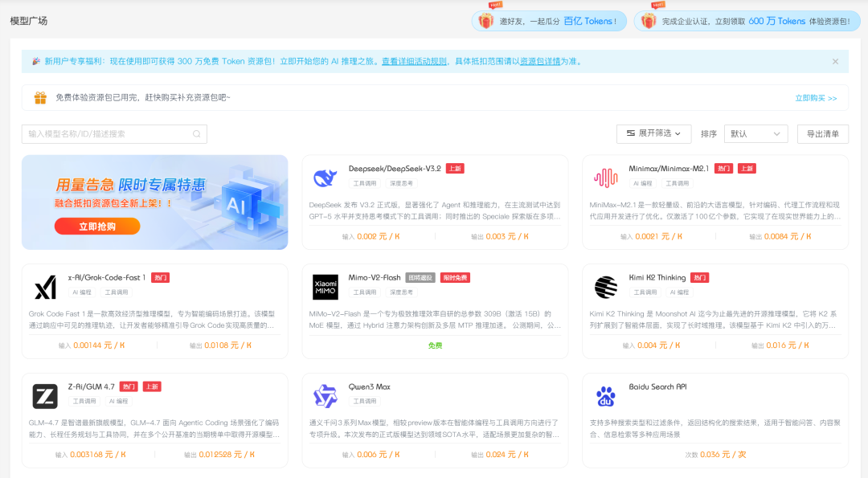Click the Z-AI GLM 4.7 logo icon
Image resolution: width=868 pixels, height=478 pixels.
45,396
